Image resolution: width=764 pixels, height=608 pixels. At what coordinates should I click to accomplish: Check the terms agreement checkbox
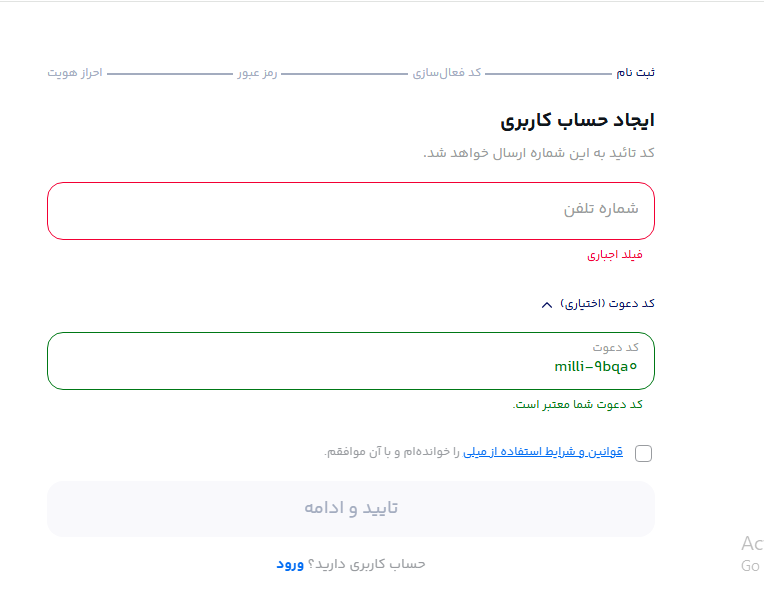point(643,453)
